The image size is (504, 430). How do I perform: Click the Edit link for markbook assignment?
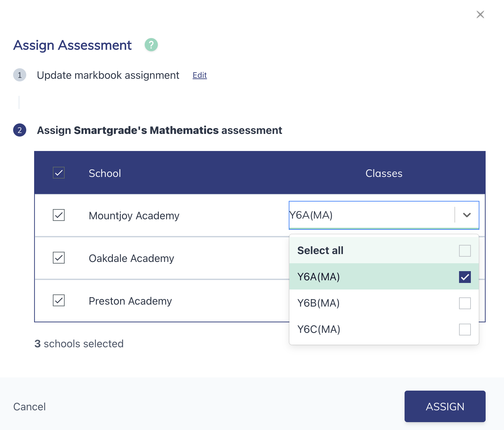pos(199,75)
